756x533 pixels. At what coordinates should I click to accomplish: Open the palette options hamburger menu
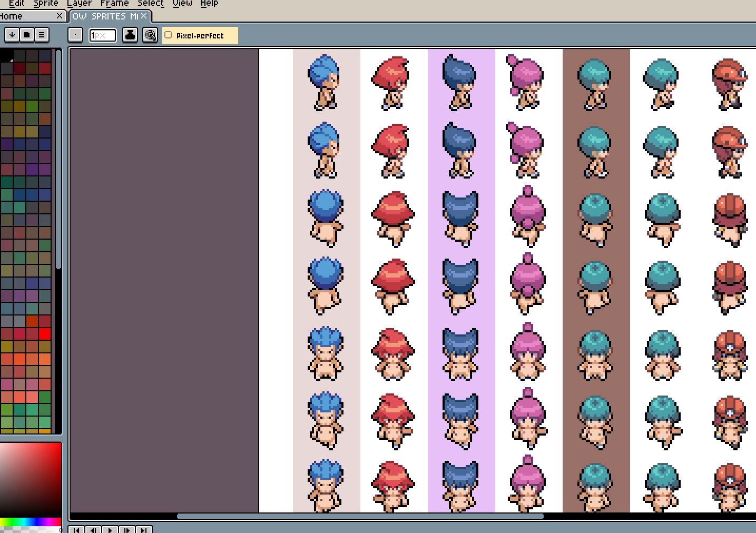(42, 35)
